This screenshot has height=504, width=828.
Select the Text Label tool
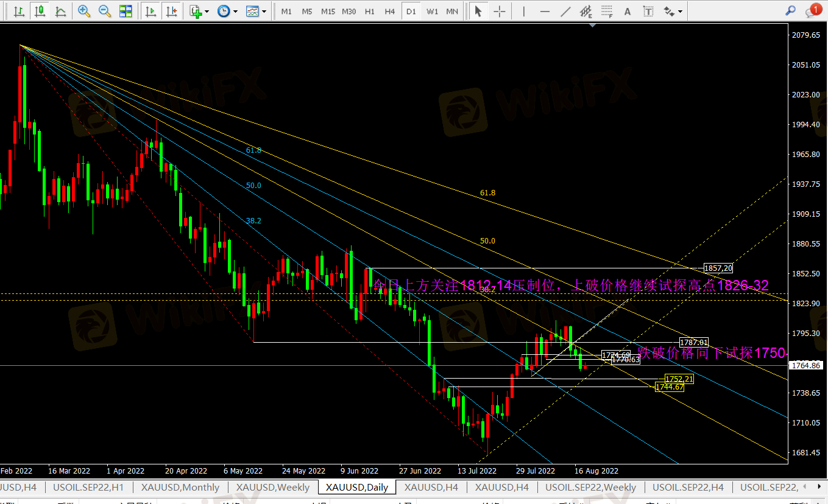coord(648,11)
